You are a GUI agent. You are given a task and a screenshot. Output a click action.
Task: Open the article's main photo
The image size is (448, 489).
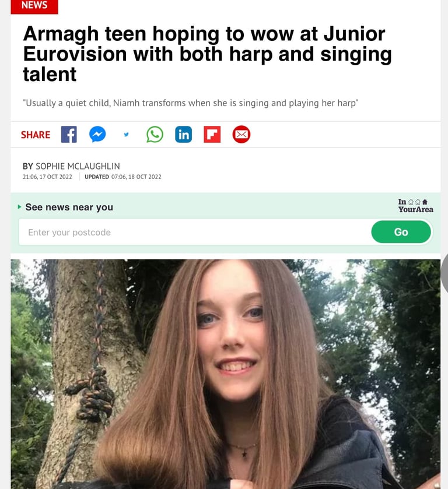coord(225,374)
